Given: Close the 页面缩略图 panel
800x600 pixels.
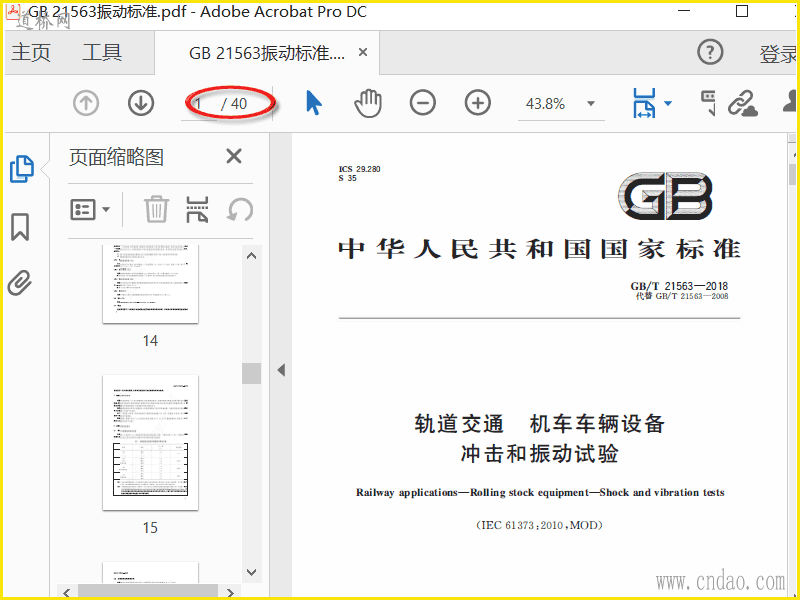Looking at the screenshot, I should click(x=234, y=156).
